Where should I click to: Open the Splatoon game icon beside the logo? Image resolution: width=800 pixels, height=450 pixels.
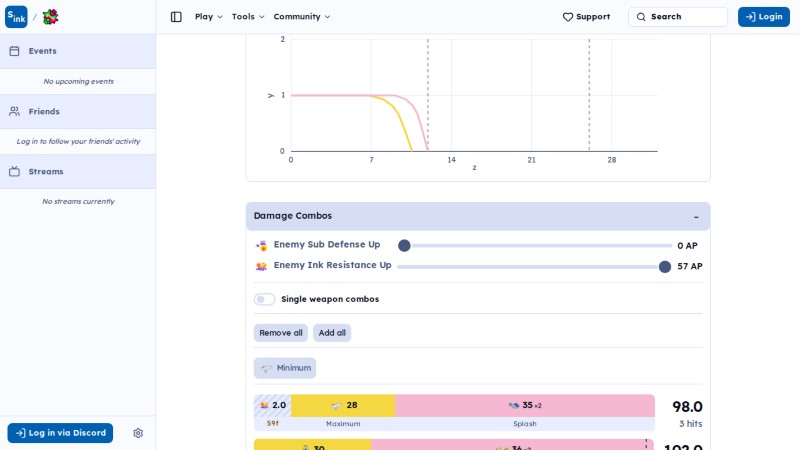coord(51,17)
